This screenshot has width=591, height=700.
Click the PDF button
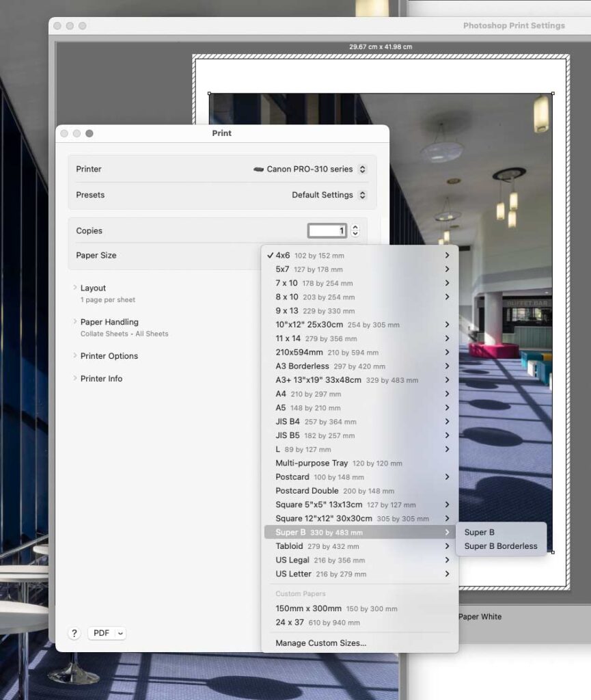point(102,633)
